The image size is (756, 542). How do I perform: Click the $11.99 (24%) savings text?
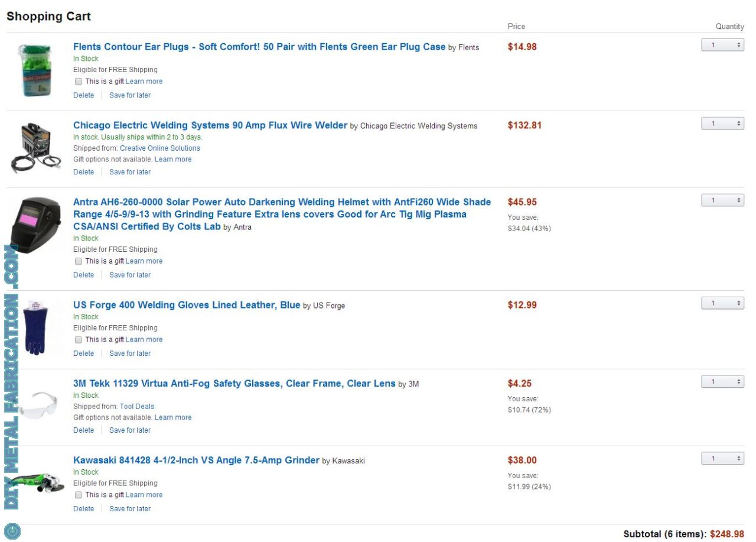click(x=529, y=487)
